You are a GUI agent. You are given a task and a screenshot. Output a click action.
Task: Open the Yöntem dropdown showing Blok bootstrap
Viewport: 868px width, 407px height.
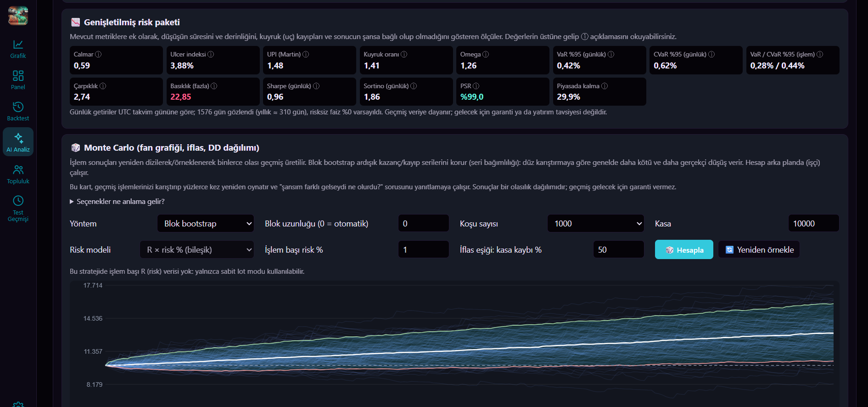[206, 224]
